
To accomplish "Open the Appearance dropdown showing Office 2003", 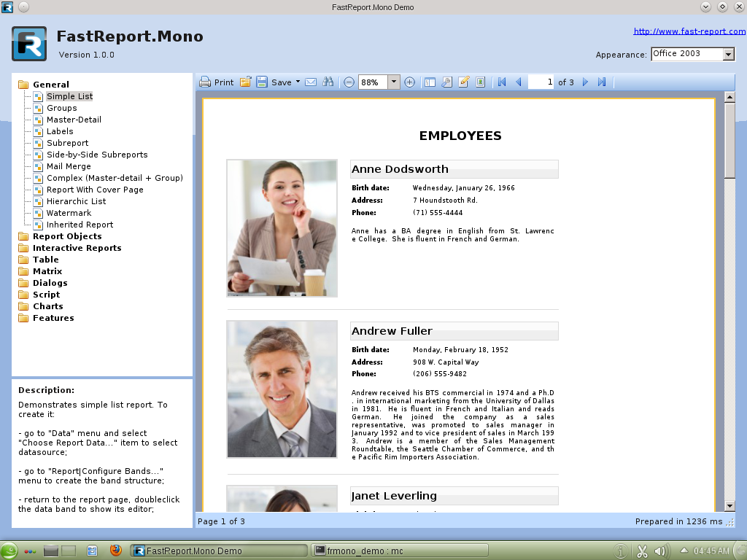I will (x=728, y=55).
